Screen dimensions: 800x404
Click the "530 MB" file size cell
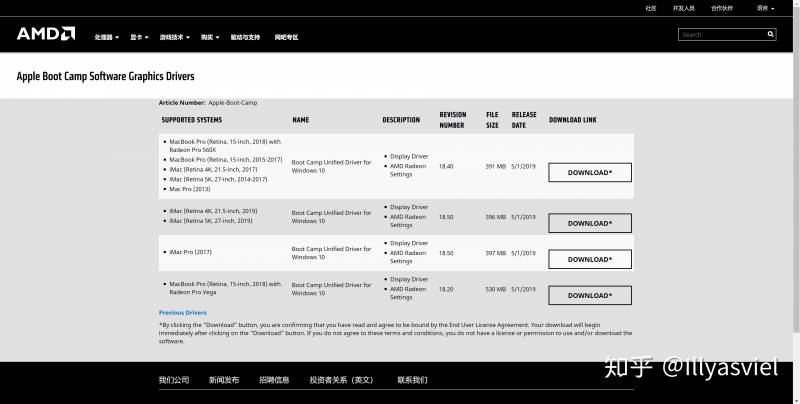point(495,289)
